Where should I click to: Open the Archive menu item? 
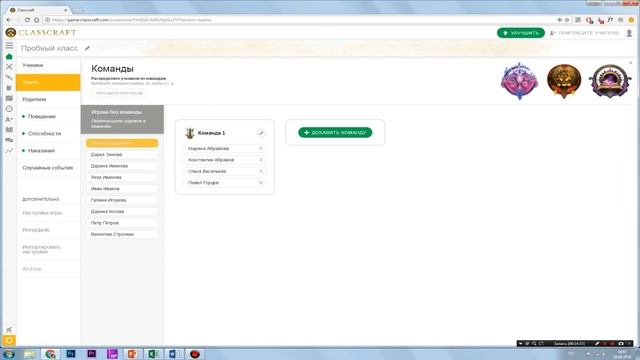tap(48, 269)
